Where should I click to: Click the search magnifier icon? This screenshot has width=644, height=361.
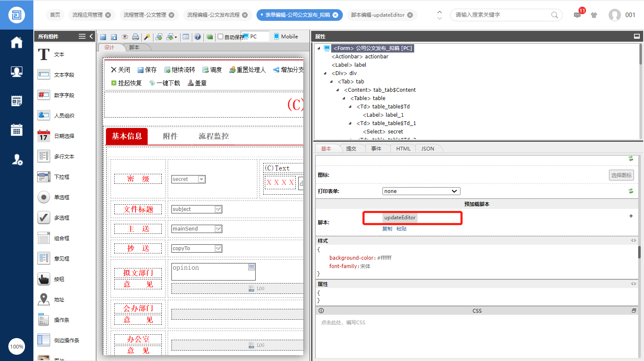tap(554, 15)
